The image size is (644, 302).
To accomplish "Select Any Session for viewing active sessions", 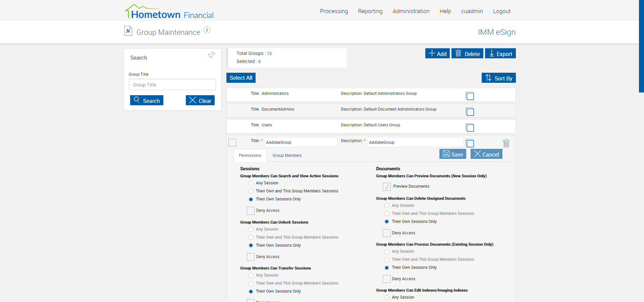I will [251, 183].
